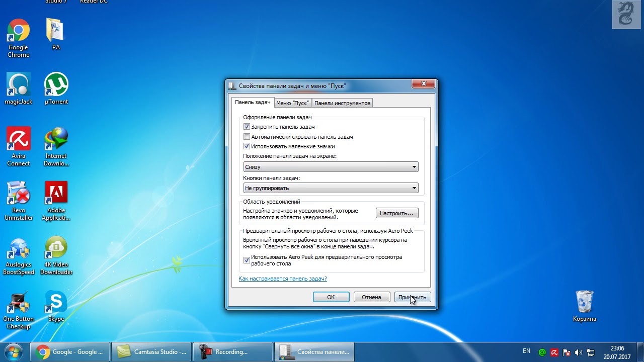
Task: Open the Как настраивается панель задач? link
Action: [283, 279]
